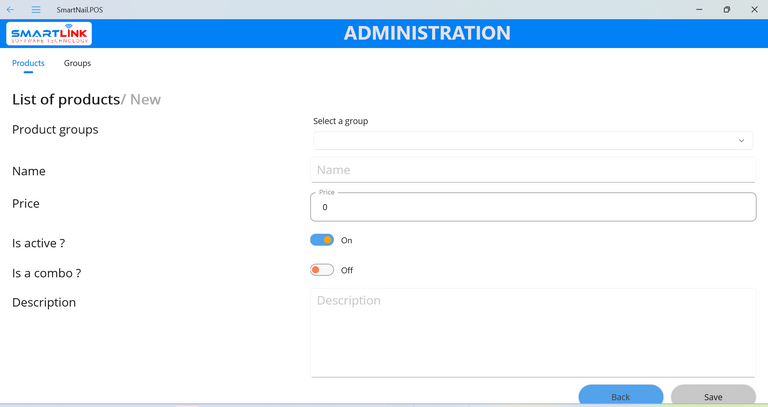Disable the Is active switch
The image size is (768, 407).
[322, 240]
